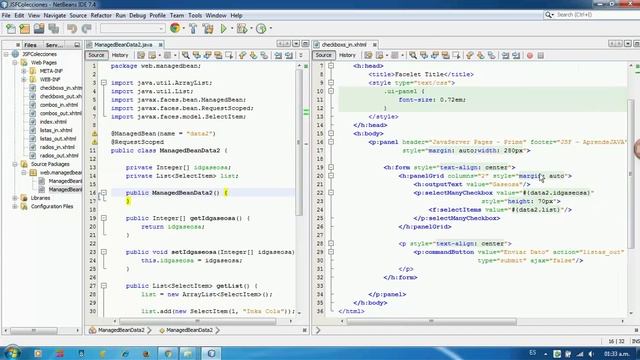The image size is (640, 360).
Task: Click the green Run Project icon
Action: 224,29
